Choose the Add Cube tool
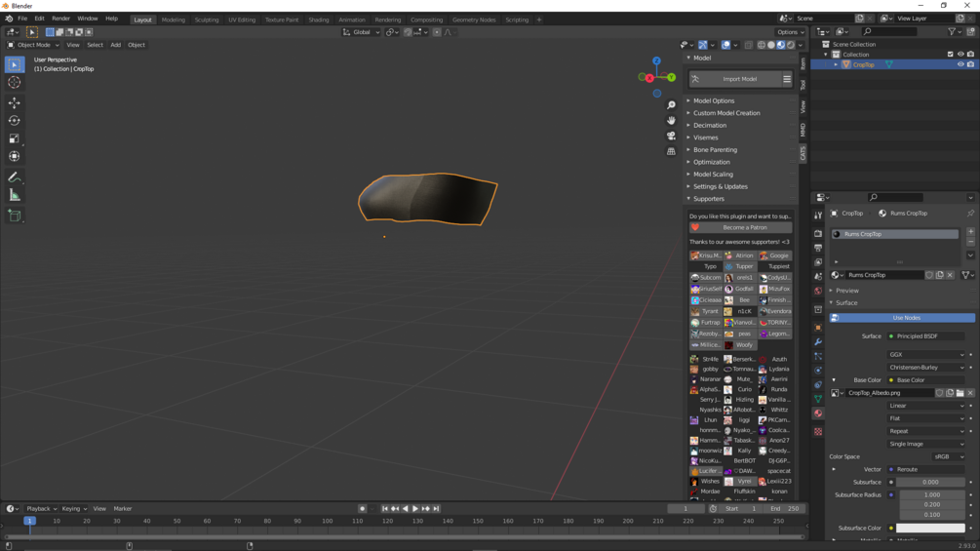The width and height of the screenshot is (980, 551). click(x=15, y=216)
